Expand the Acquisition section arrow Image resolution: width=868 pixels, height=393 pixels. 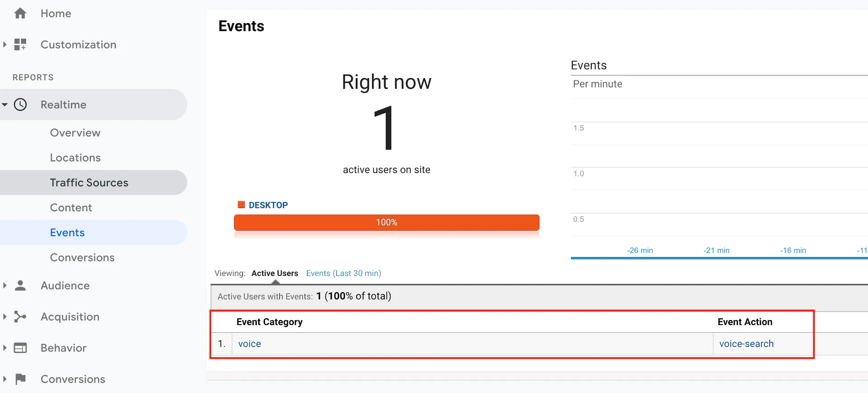(5, 317)
